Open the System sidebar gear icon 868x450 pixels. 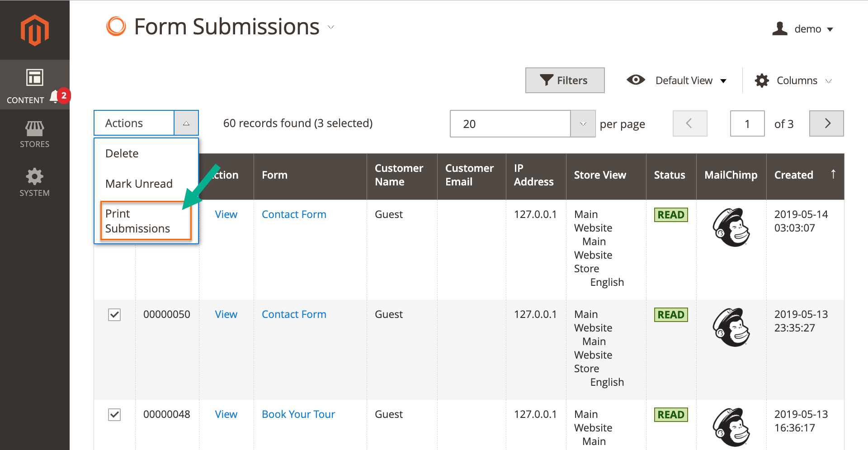point(34,176)
